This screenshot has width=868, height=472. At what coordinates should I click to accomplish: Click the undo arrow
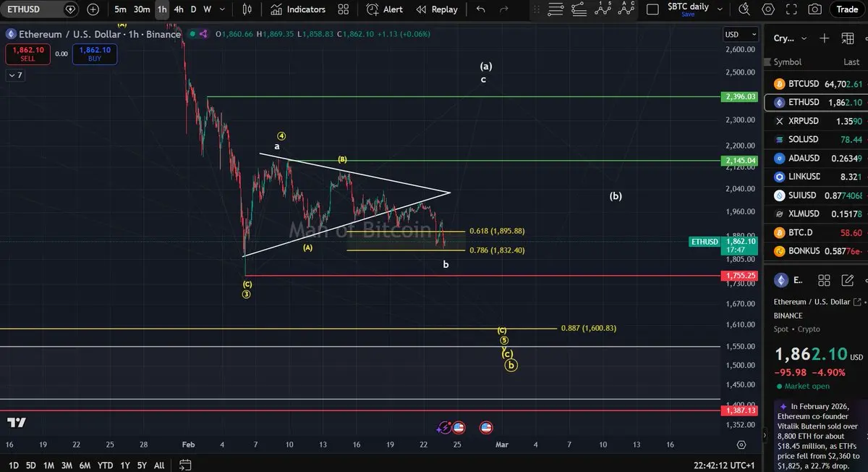pyautogui.click(x=481, y=9)
